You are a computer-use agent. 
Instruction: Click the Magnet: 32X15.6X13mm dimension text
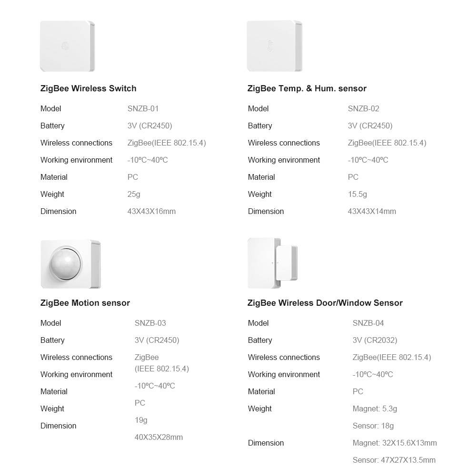tap(394, 443)
